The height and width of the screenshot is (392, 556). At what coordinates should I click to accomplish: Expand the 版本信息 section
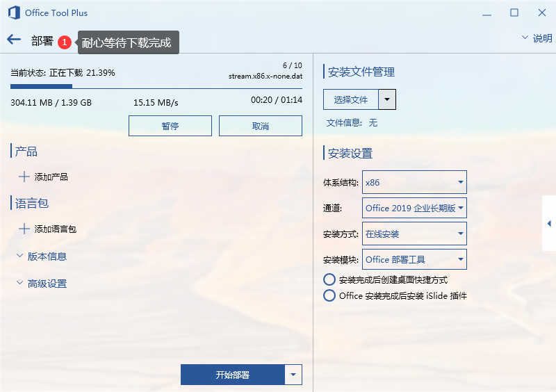coord(42,256)
